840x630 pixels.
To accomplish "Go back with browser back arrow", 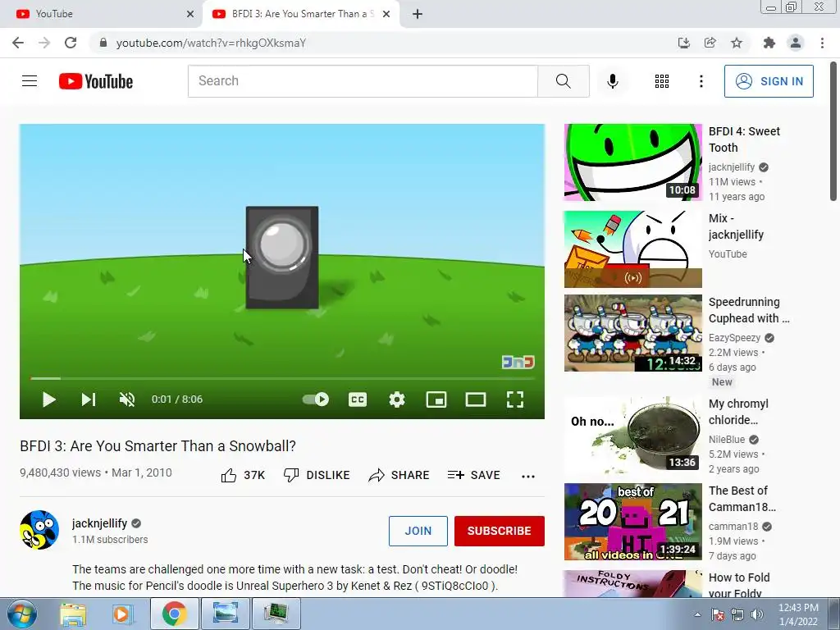I will coord(18,43).
